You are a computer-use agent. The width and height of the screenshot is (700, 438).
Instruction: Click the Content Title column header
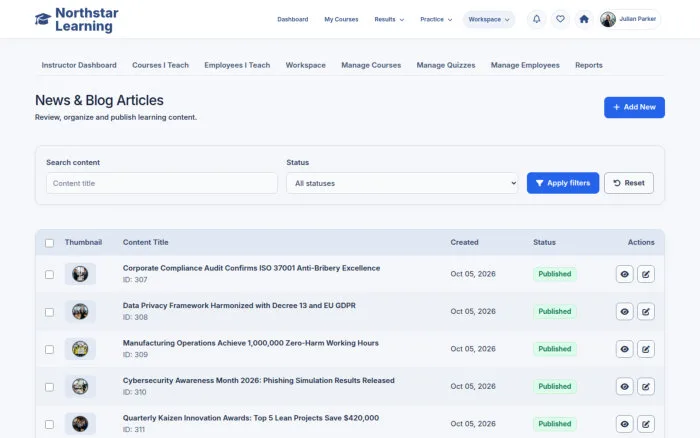146,242
